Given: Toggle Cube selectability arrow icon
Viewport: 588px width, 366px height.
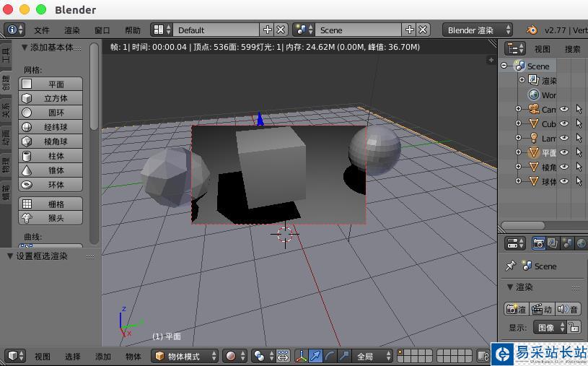Looking at the screenshot, I should (579, 123).
